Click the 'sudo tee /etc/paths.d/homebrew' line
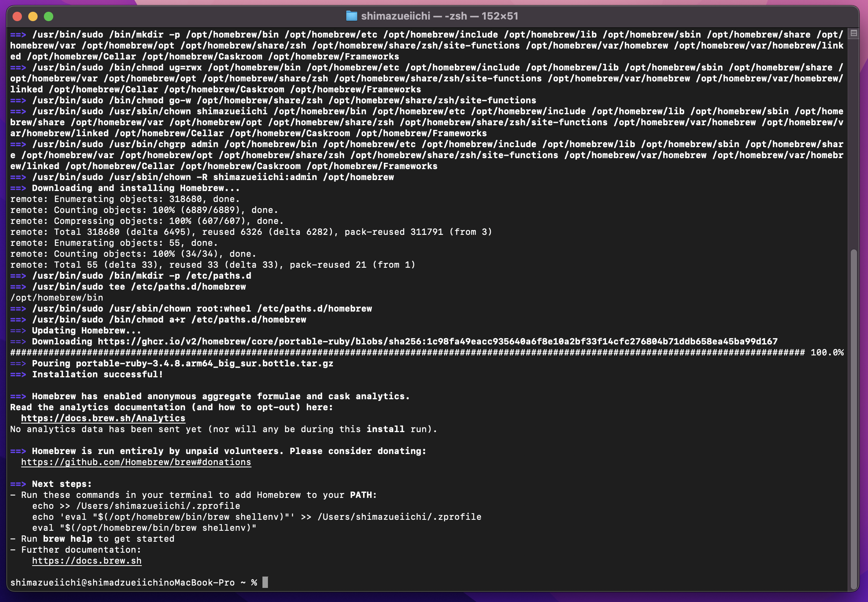This screenshot has height=602, width=868. coord(128,287)
